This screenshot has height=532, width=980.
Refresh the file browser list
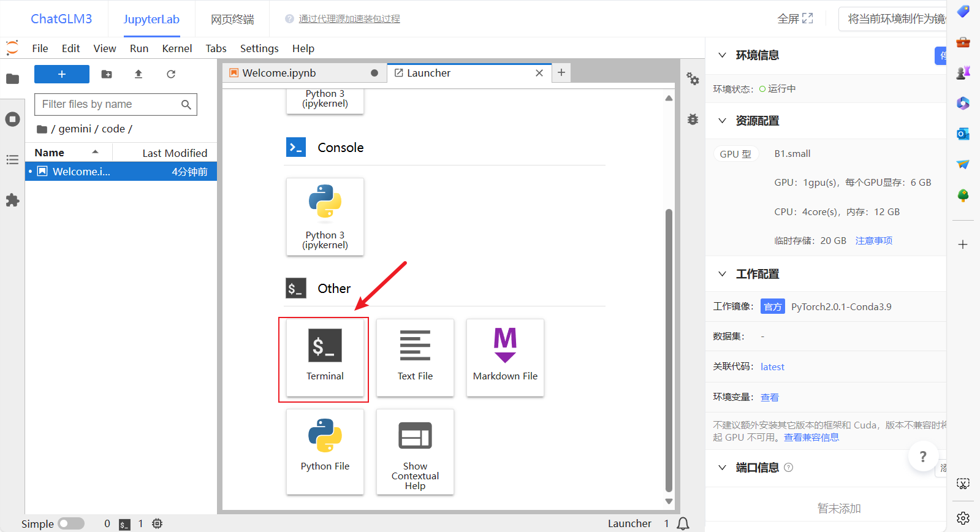coord(171,74)
